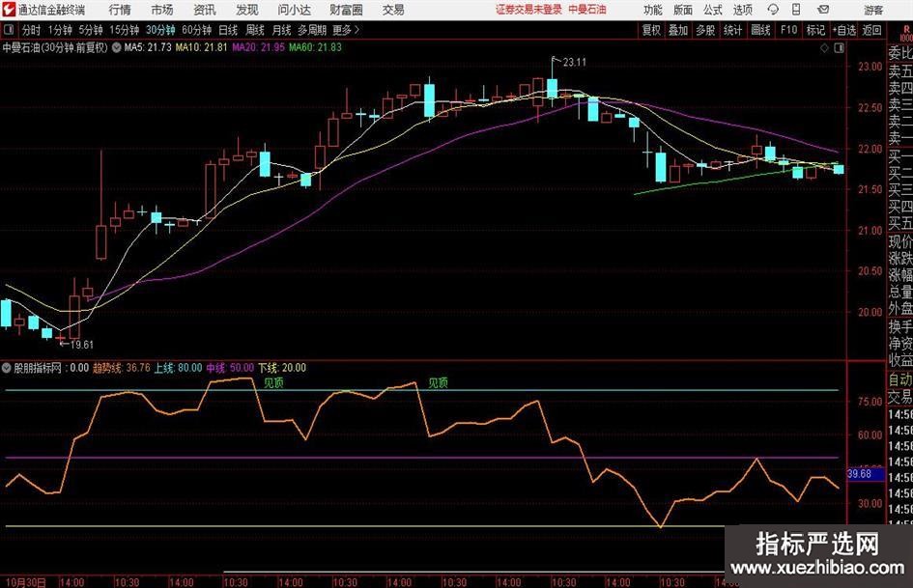Switch to 日线 daily chart tab
Viewport: 913px width, 588px height.
pos(228,30)
